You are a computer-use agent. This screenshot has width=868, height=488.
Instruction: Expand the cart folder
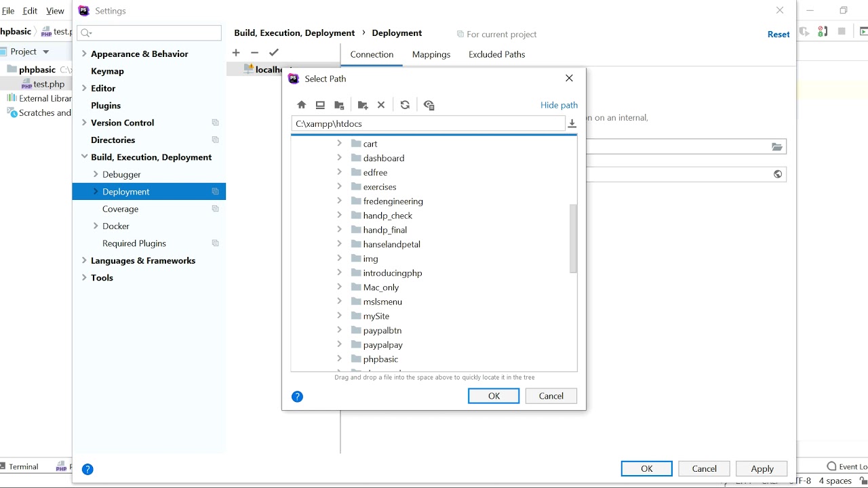coord(340,143)
